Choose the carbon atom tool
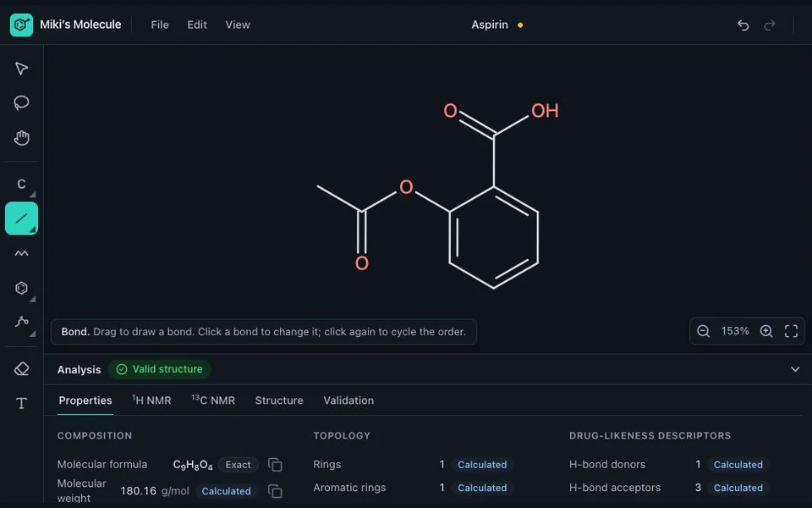This screenshot has width=812, height=508. pyautogui.click(x=21, y=184)
